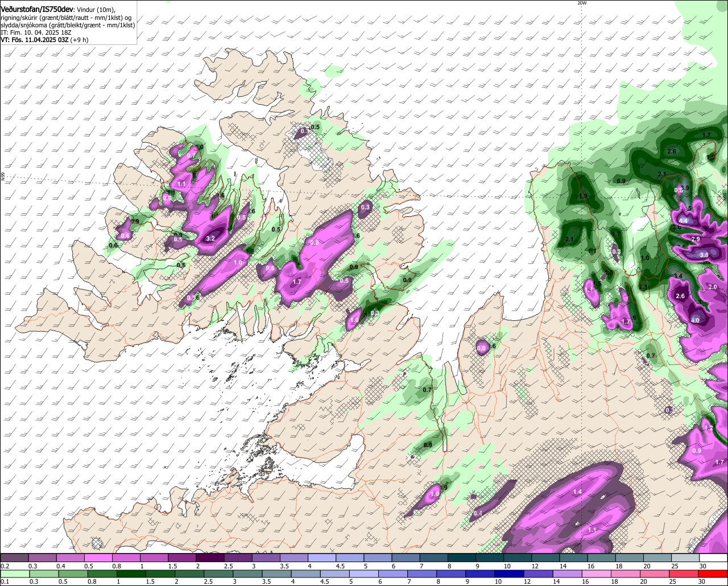
Task: Click the 'slydda/snjókoma' legend description line
Action: 68,25
